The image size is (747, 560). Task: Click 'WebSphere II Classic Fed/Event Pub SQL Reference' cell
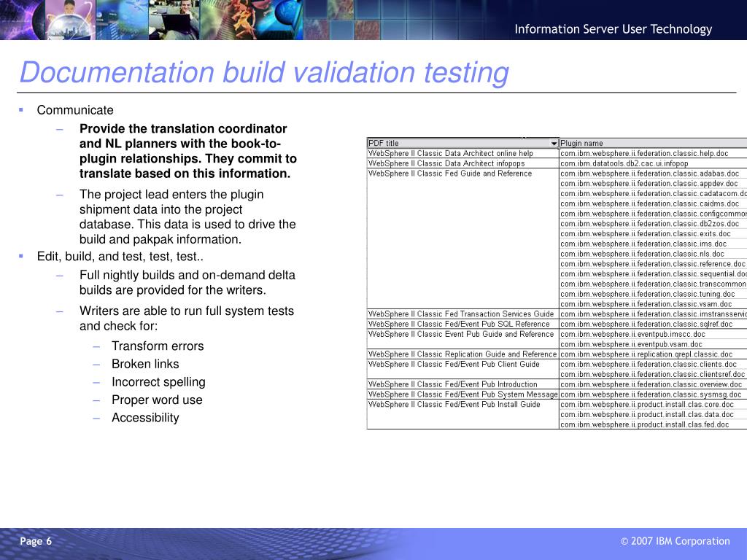[462, 324]
